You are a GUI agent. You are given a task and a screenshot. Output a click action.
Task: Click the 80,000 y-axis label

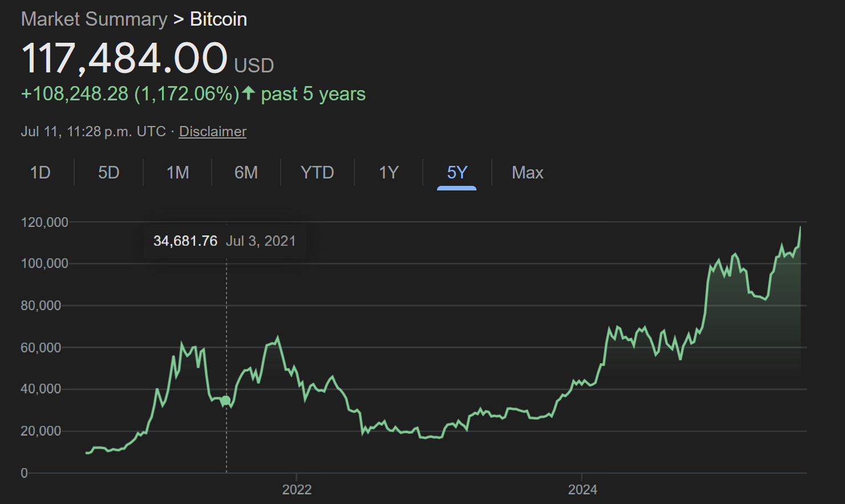pos(41,306)
